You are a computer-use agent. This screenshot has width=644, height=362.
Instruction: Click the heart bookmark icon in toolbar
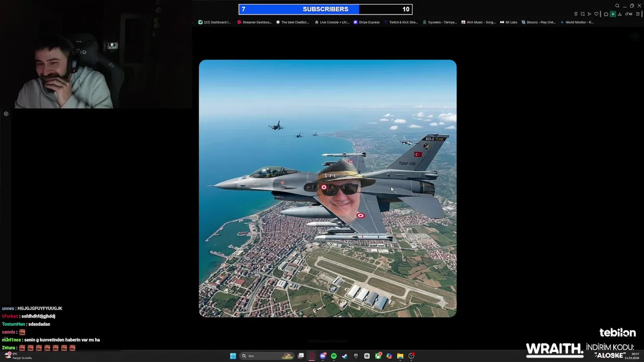pos(596,14)
